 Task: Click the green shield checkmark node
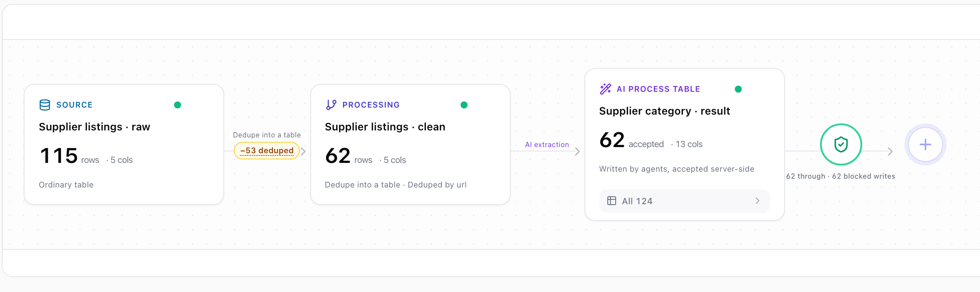(841, 144)
